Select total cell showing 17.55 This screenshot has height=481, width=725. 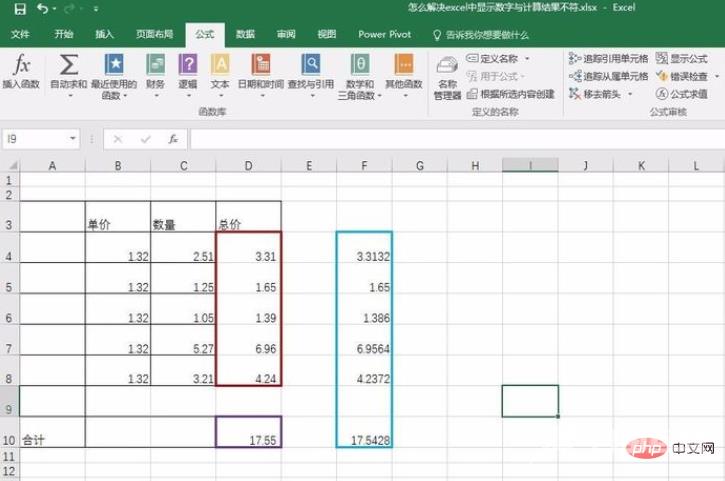click(x=249, y=432)
